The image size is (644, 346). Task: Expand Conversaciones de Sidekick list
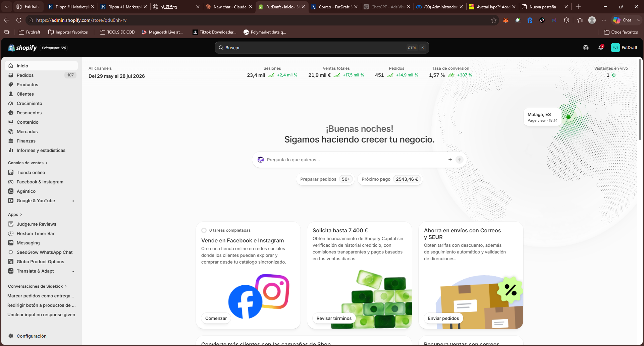[37, 286]
